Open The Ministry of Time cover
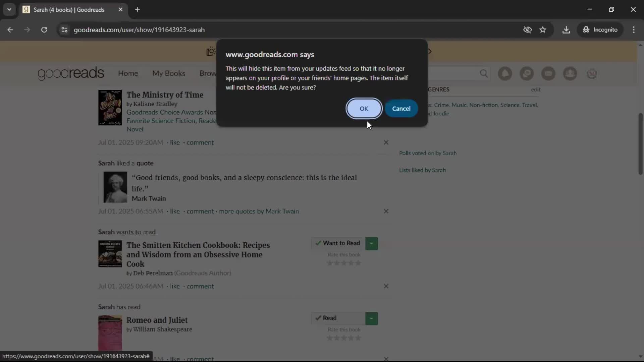Viewport: 644px width, 362px height. coord(110,108)
